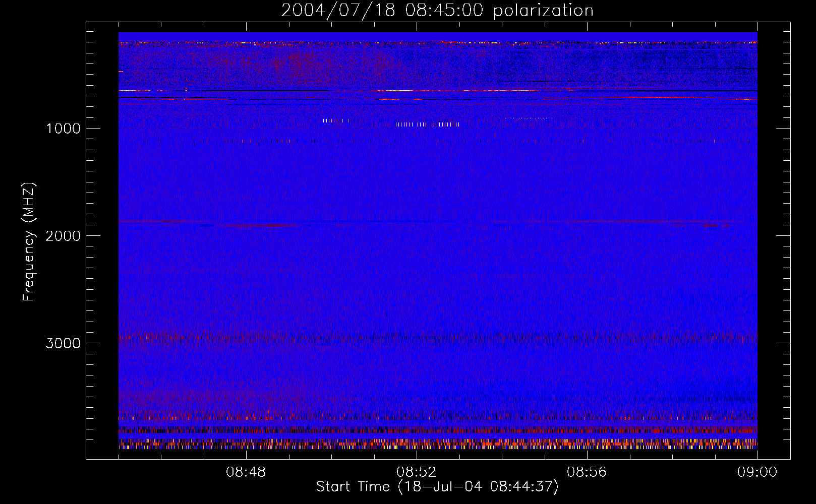816x504 pixels.
Task: Click the 09:00 time tick label
Action: pos(757,472)
